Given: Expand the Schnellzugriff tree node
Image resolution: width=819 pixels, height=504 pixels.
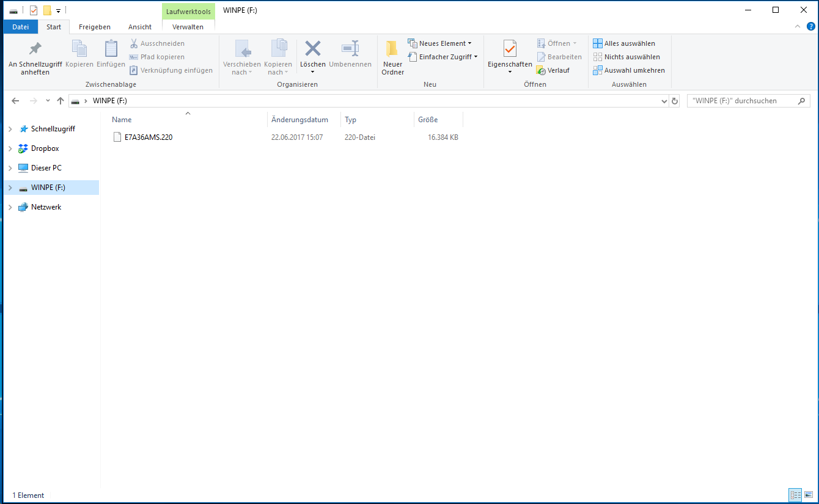Looking at the screenshot, I should tap(10, 129).
